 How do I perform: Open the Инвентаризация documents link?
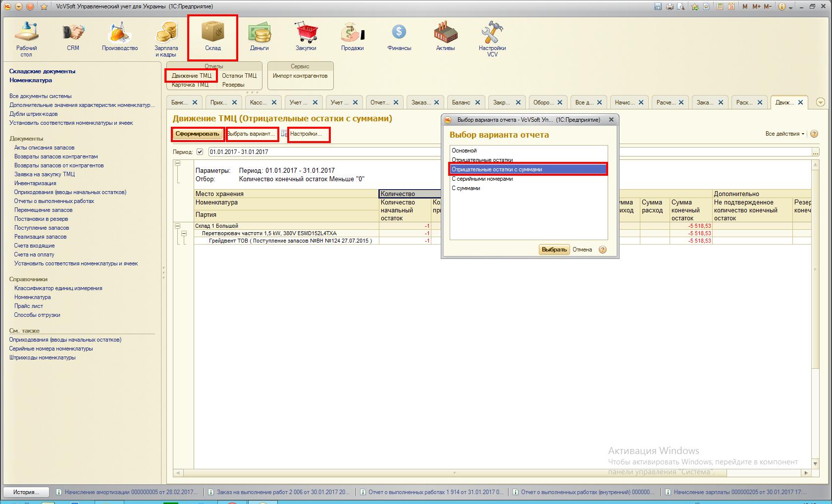point(35,183)
